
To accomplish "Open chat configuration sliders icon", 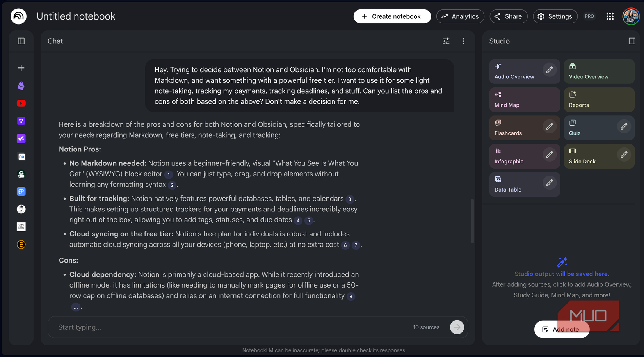I will pyautogui.click(x=446, y=41).
